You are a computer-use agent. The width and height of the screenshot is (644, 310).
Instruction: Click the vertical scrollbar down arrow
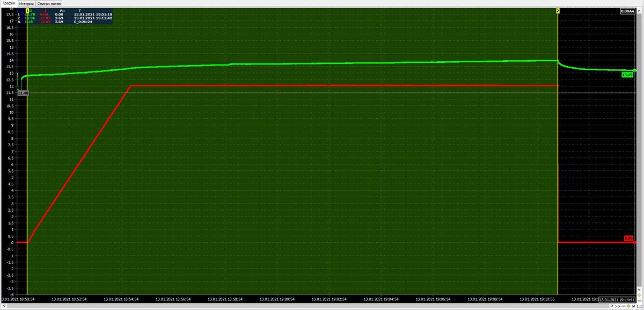(639, 290)
